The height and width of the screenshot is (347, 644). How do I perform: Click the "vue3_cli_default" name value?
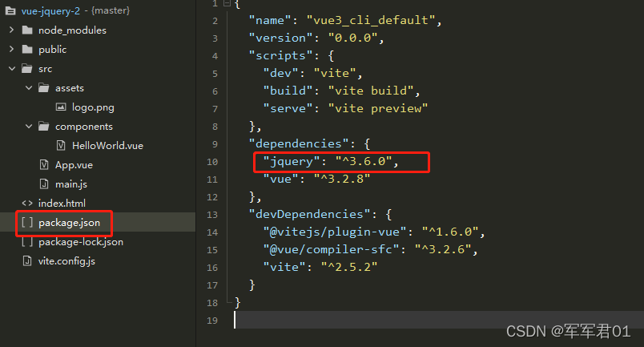371,20
